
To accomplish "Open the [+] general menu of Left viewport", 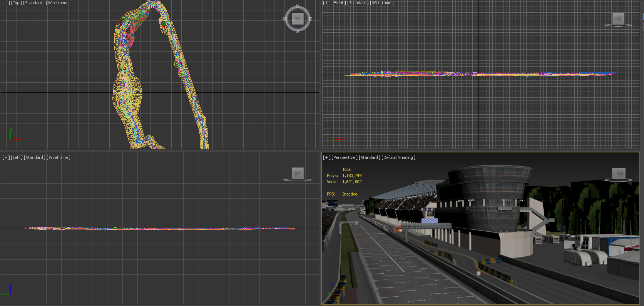I will [6, 157].
